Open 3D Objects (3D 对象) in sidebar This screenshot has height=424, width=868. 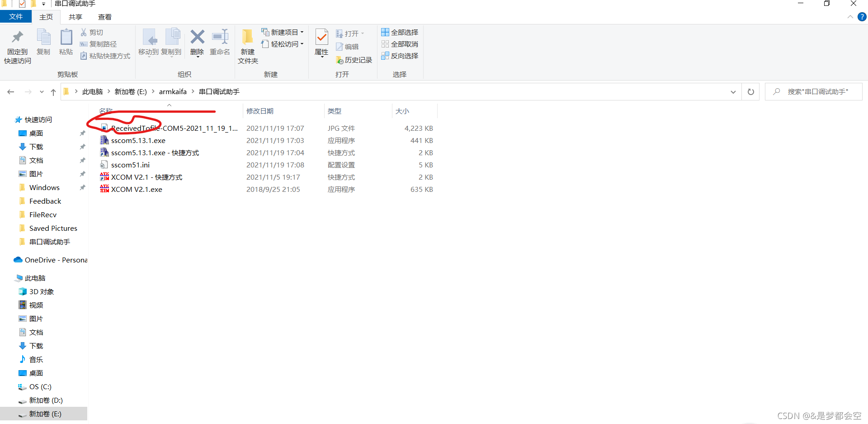(x=42, y=291)
